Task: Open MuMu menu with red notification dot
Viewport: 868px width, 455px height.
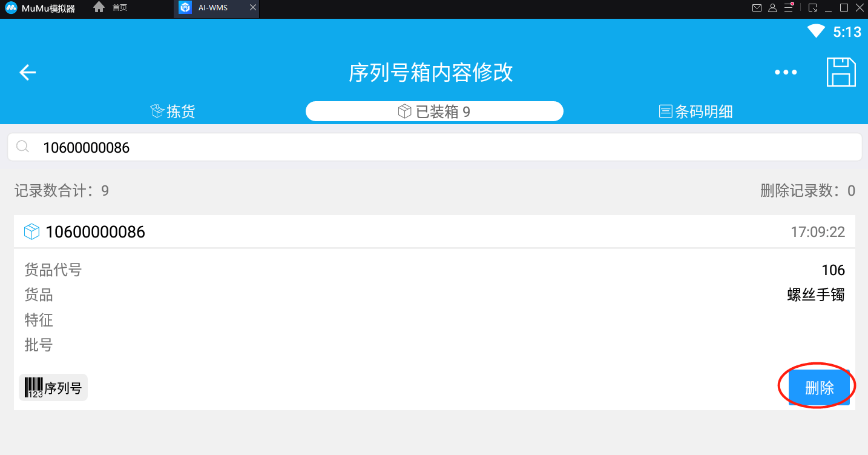Action: [x=789, y=8]
